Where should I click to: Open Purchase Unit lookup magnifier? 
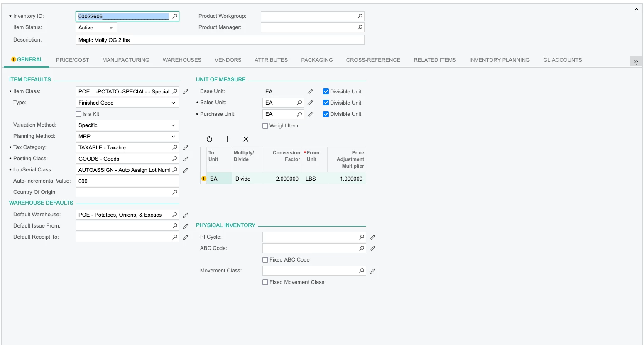[x=299, y=114]
